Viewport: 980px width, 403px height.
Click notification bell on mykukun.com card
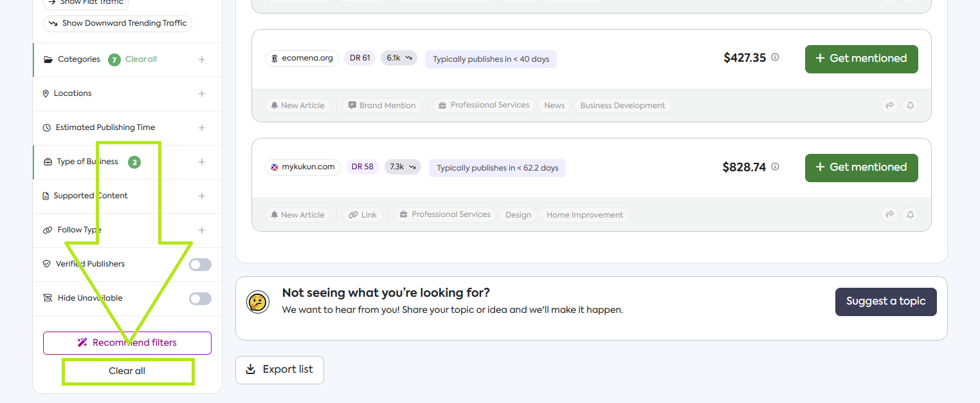[910, 214]
